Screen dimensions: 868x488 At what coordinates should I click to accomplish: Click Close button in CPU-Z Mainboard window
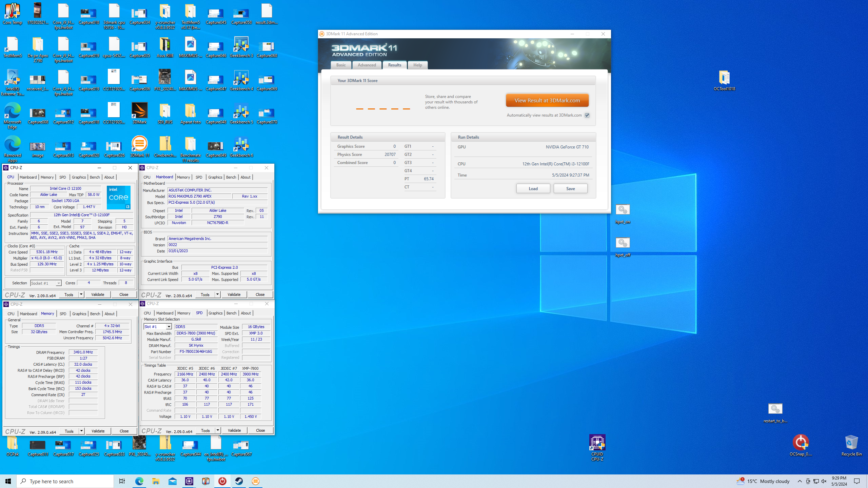coord(260,294)
